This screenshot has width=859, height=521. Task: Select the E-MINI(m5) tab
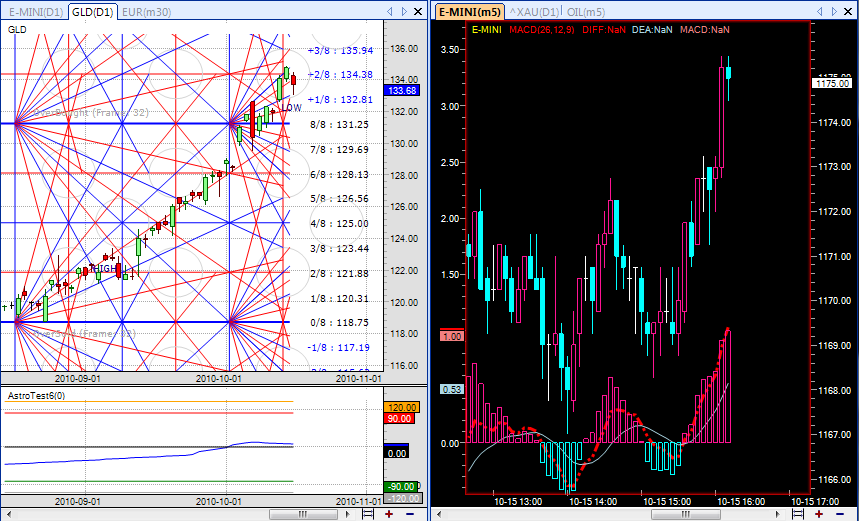tap(469, 12)
